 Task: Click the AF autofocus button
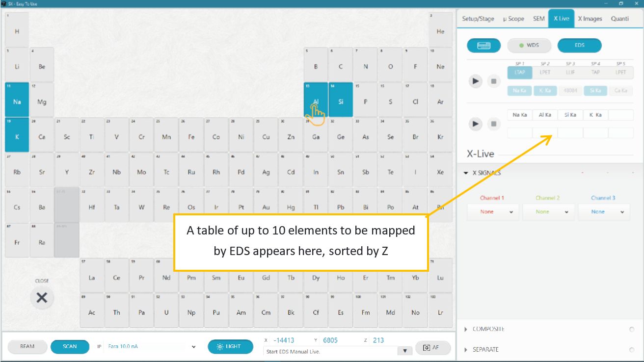[x=430, y=347]
